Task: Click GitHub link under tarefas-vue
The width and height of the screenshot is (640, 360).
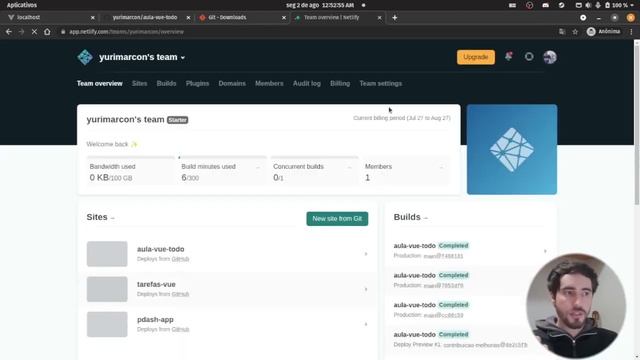Action: (x=180, y=294)
